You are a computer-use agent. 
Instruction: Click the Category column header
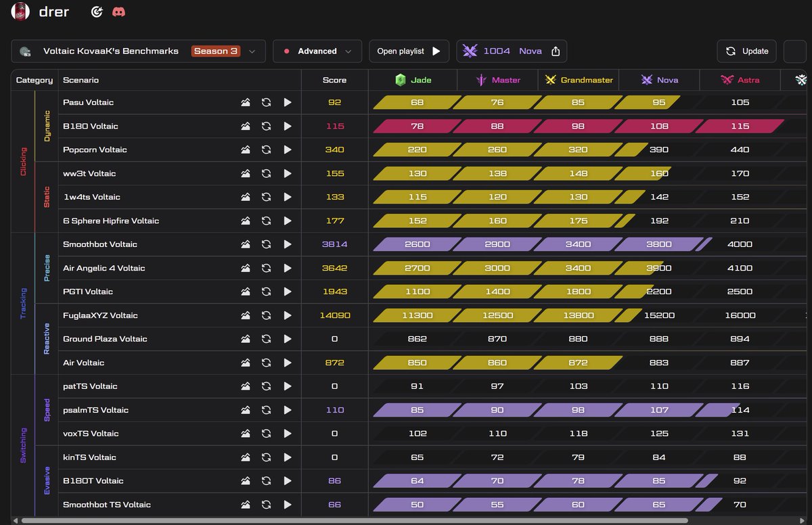tap(35, 80)
